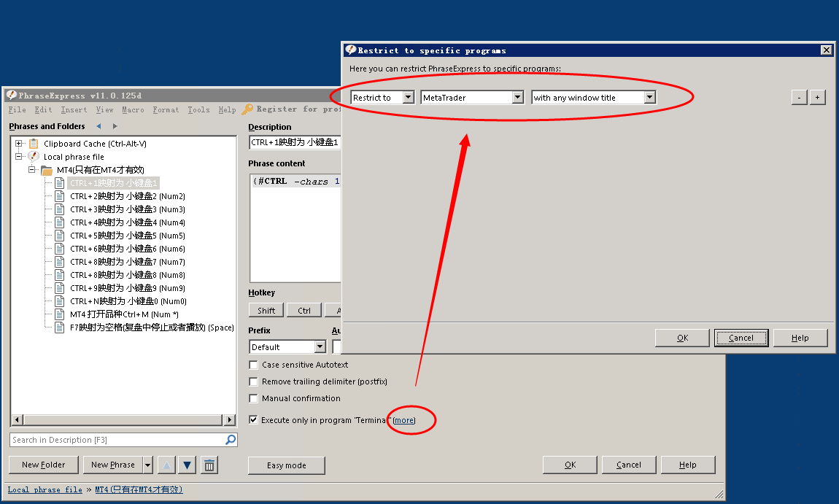Collapse the Local phrase file node
This screenshot has height=504, width=839.
coord(19,156)
